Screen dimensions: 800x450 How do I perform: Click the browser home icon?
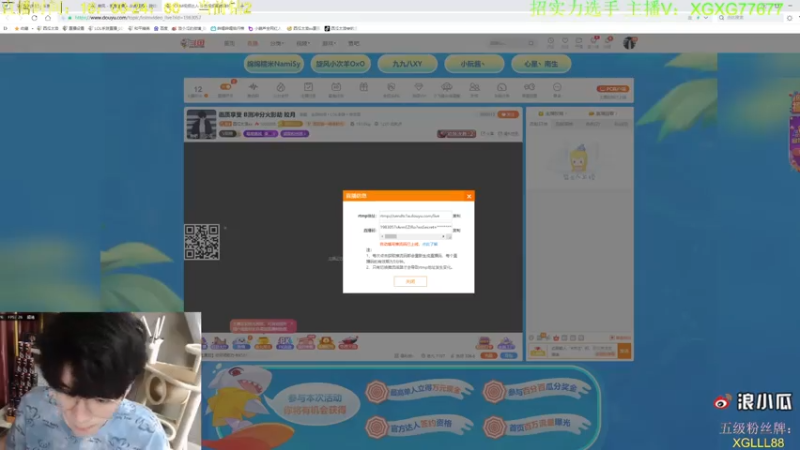pyautogui.click(x=48, y=18)
